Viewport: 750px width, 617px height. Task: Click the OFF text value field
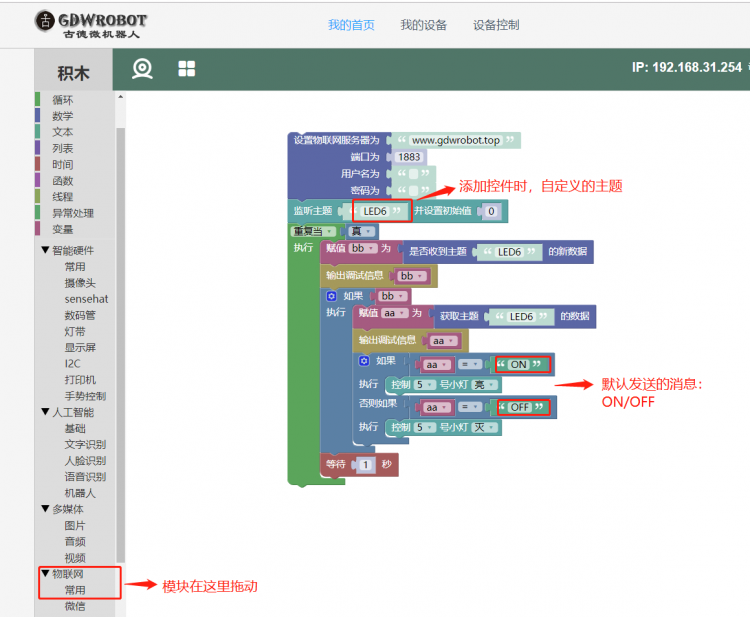(x=520, y=407)
